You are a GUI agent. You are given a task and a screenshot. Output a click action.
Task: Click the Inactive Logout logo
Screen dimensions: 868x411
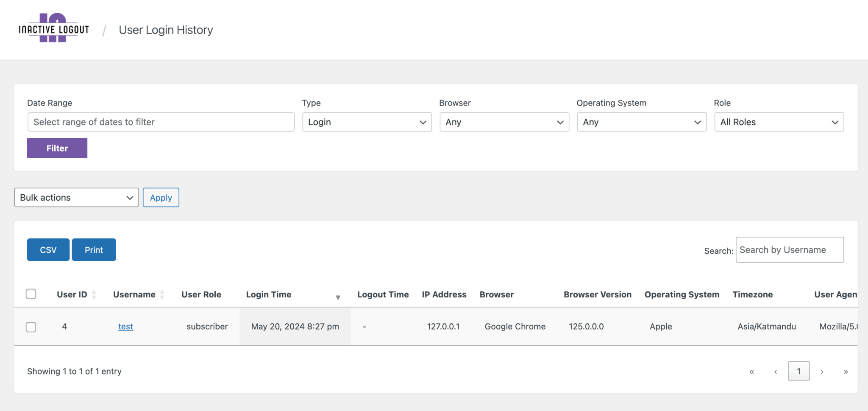pyautogui.click(x=54, y=28)
